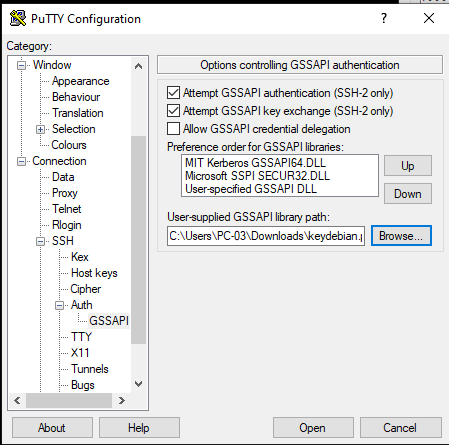This screenshot has height=445, width=449.
Task: Open the Data category
Action: [63, 177]
